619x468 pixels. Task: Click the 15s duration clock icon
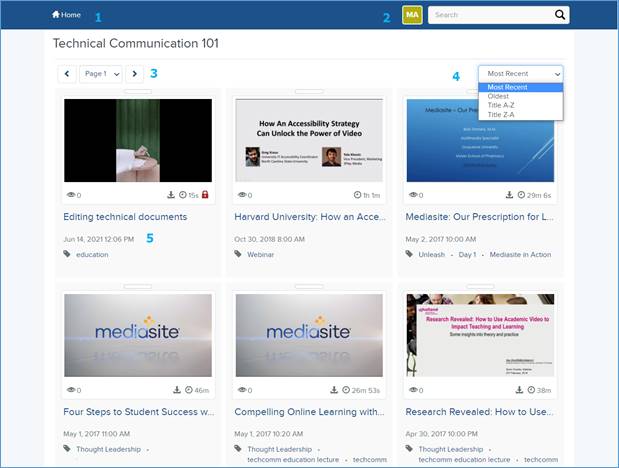[183, 195]
